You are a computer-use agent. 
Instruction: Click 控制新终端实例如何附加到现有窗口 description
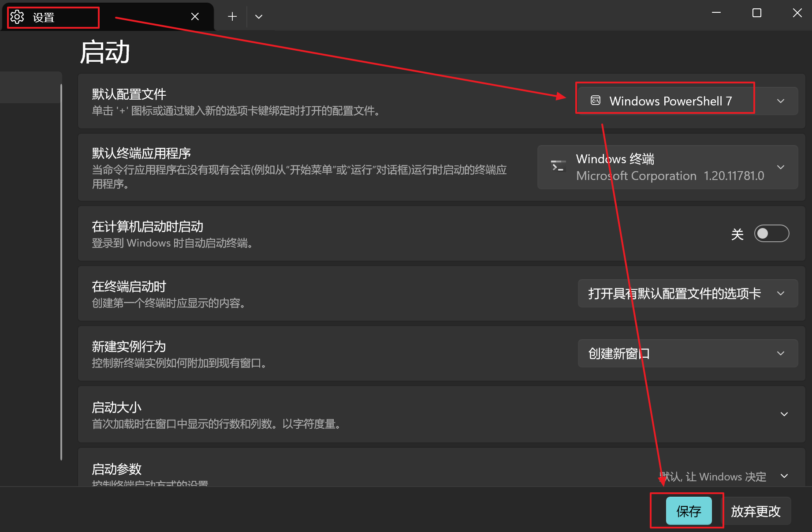coord(179,363)
